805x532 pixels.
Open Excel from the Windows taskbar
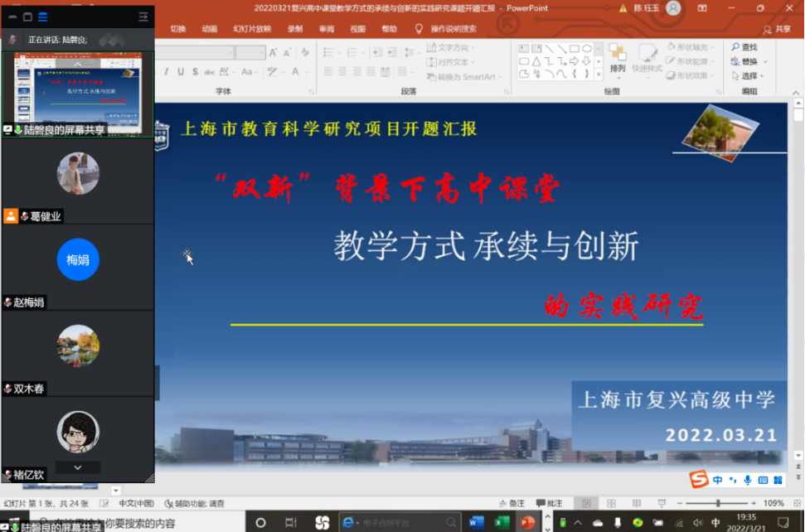pyautogui.click(x=502, y=522)
